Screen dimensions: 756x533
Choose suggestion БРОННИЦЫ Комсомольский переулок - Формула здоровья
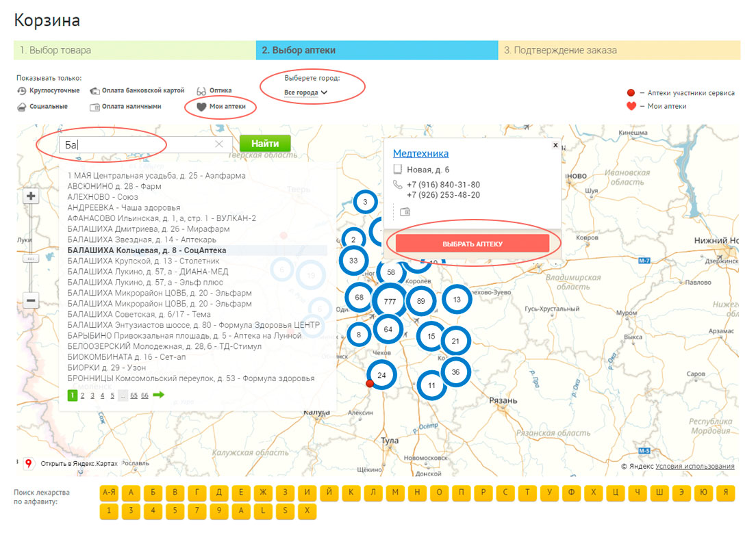tap(191, 379)
